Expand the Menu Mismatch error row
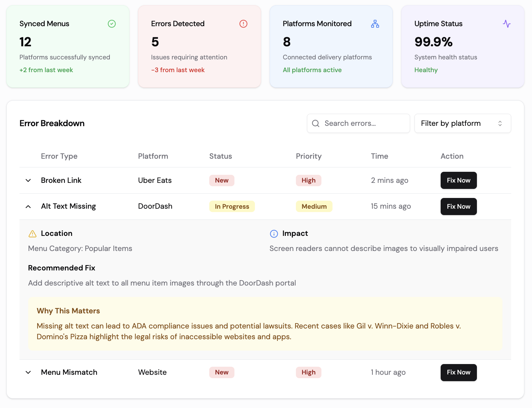The image size is (532, 408). tap(28, 372)
